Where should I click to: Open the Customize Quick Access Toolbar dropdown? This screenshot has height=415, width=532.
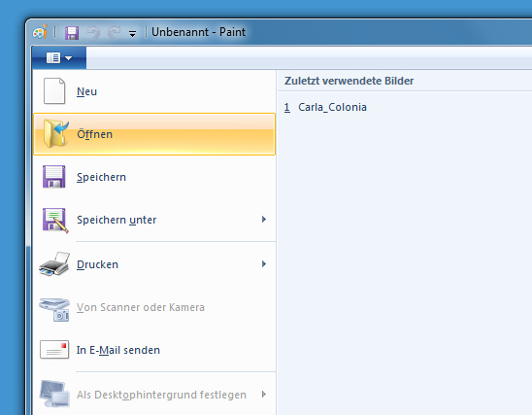point(132,33)
